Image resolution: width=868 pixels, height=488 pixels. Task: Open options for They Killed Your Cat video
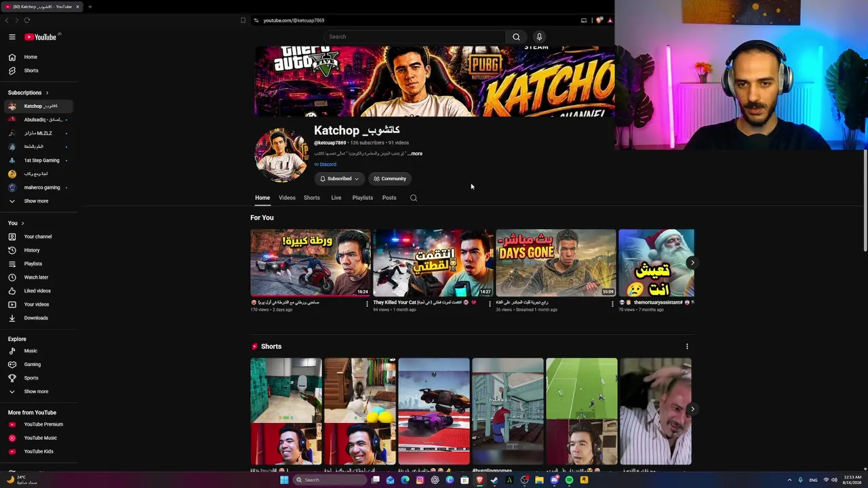[490, 304]
